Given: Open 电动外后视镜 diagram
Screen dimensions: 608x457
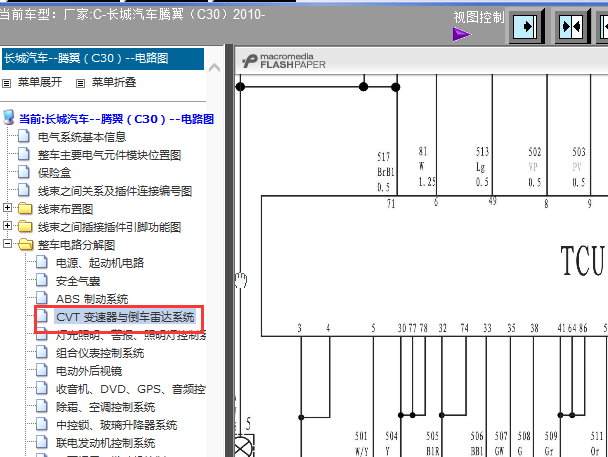Looking at the screenshot, I should tap(89, 371).
